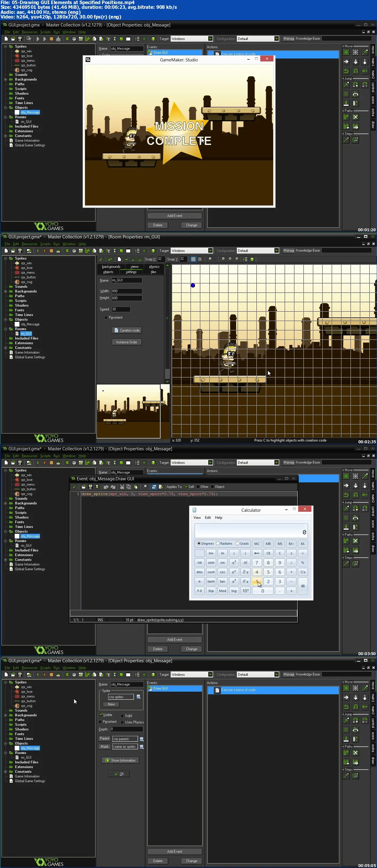Click the n! factorial key on Calculator
Image resolution: width=377 pixels, height=868 pixels.
click(x=245, y=562)
